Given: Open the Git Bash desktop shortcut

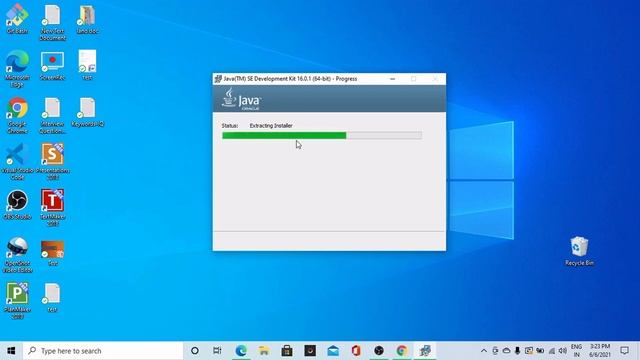Looking at the screenshot, I should (x=17, y=18).
